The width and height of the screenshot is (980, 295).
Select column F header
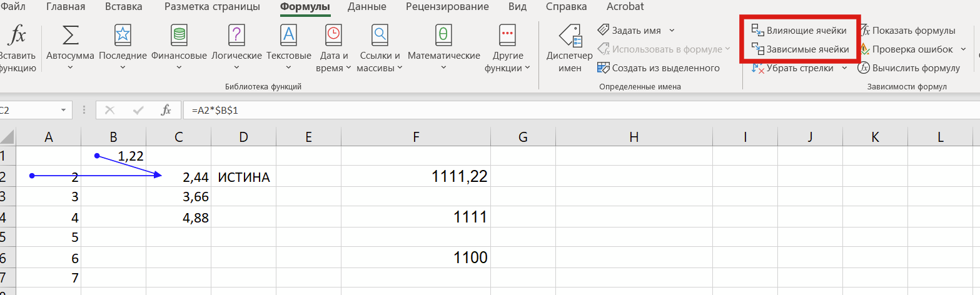pyautogui.click(x=416, y=137)
